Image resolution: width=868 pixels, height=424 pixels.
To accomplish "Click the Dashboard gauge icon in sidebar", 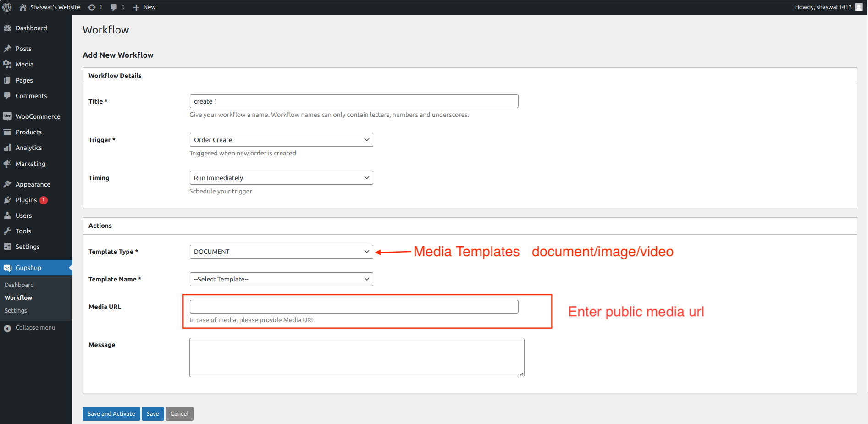I will (7, 28).
